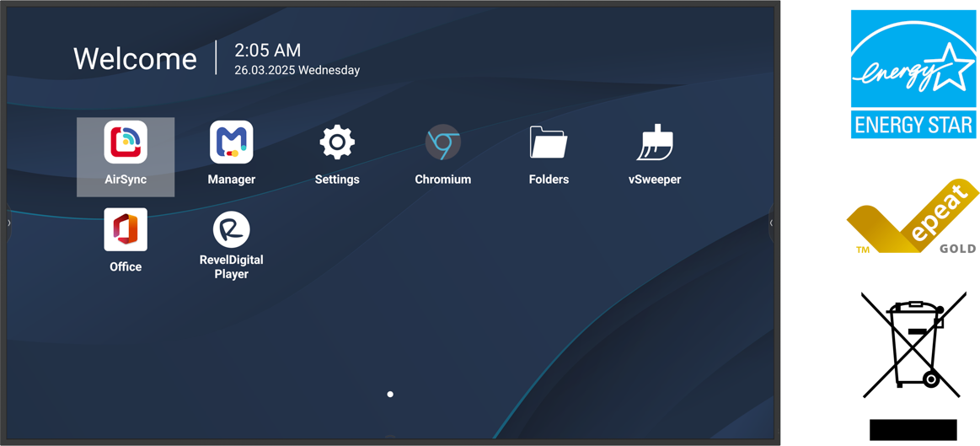Launch the RevelDigital Player icon

coord(231,229)
